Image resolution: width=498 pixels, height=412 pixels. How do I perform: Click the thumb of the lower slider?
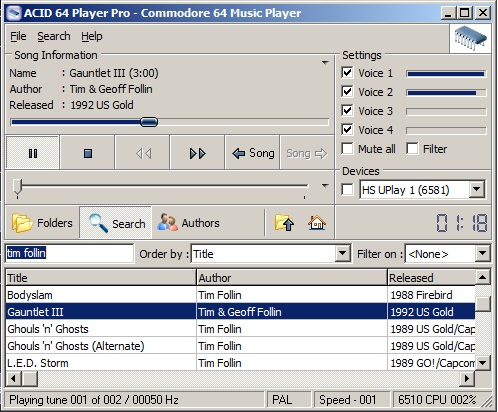[17, 187]
